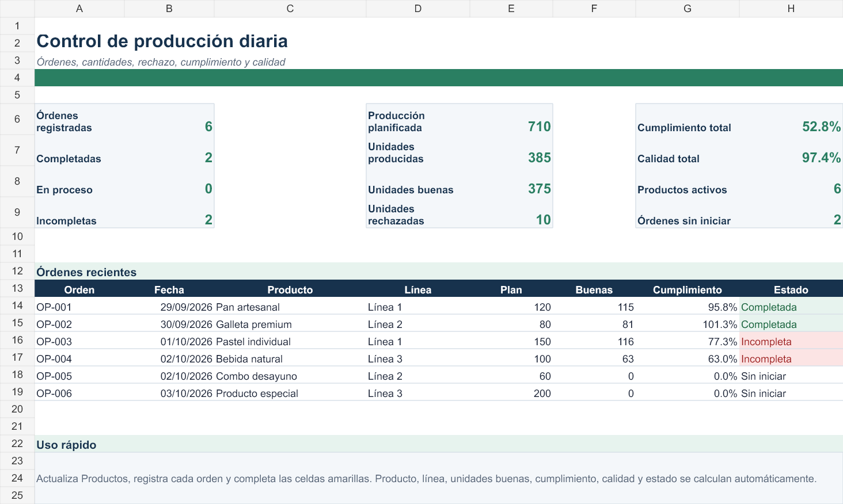Click the 'Plan' table header

tap(511, 288)
